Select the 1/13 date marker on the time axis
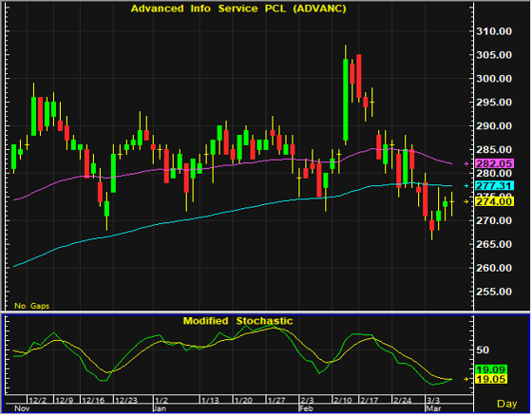The width and height of the screenshot is (532, 415). 210,400
